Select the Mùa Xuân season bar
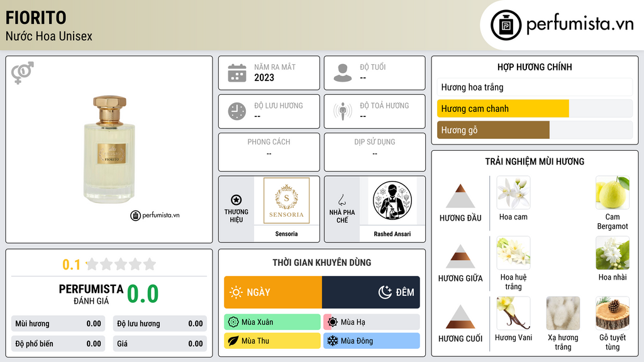This screenshot has width=644, height=362. pos(272,322)
